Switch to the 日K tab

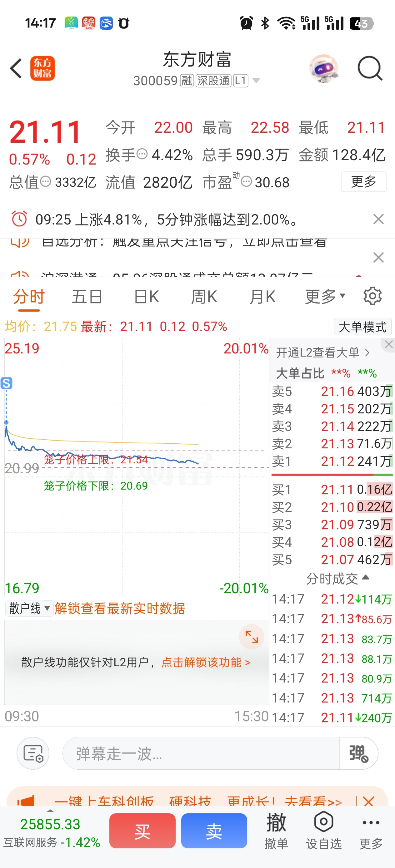[146, 297]
